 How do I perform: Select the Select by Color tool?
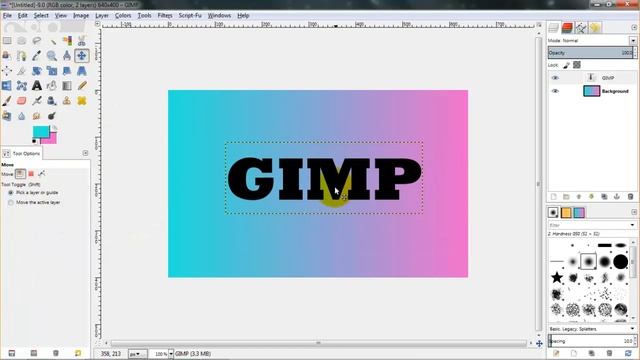pyautogui.click(x=67, y=40)
